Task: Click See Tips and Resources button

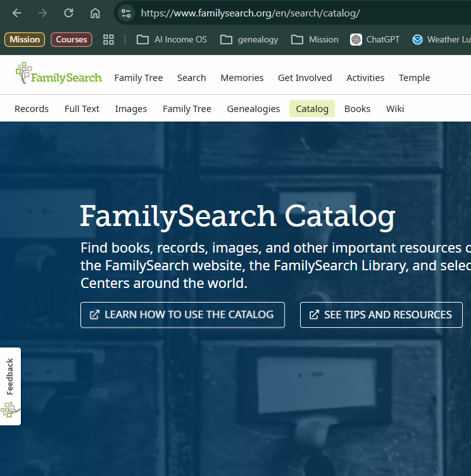Action: point(381,315)
